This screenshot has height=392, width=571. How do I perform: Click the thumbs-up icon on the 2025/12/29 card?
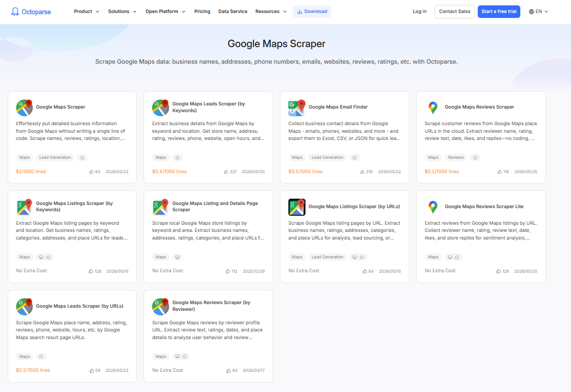point(228,271)
